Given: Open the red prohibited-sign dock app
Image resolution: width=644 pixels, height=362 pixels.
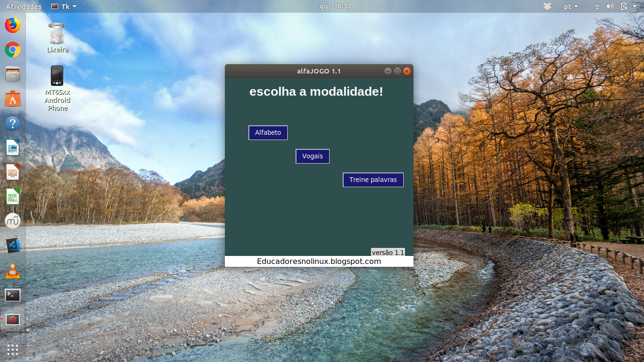Looking at the screenshot, I should click(13, 320).
